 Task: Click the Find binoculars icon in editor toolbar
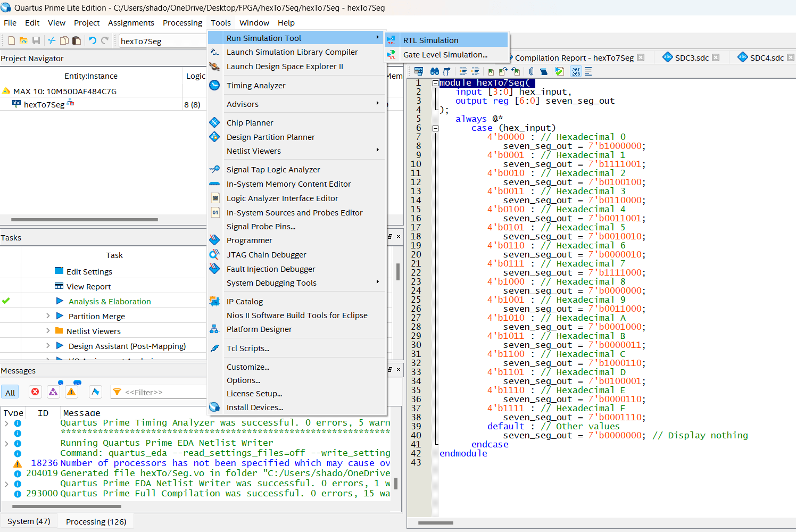(435, 71)
